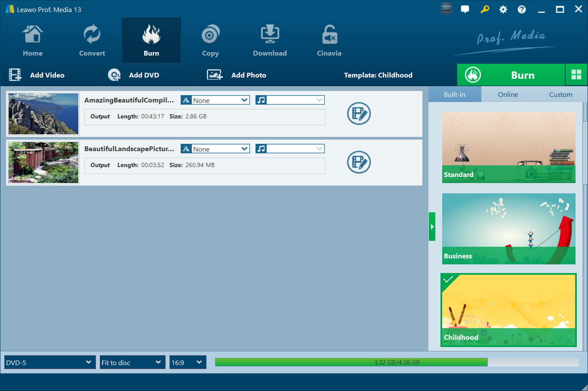
Task: Switch to the Convert module
Action: tap(92, 41)
